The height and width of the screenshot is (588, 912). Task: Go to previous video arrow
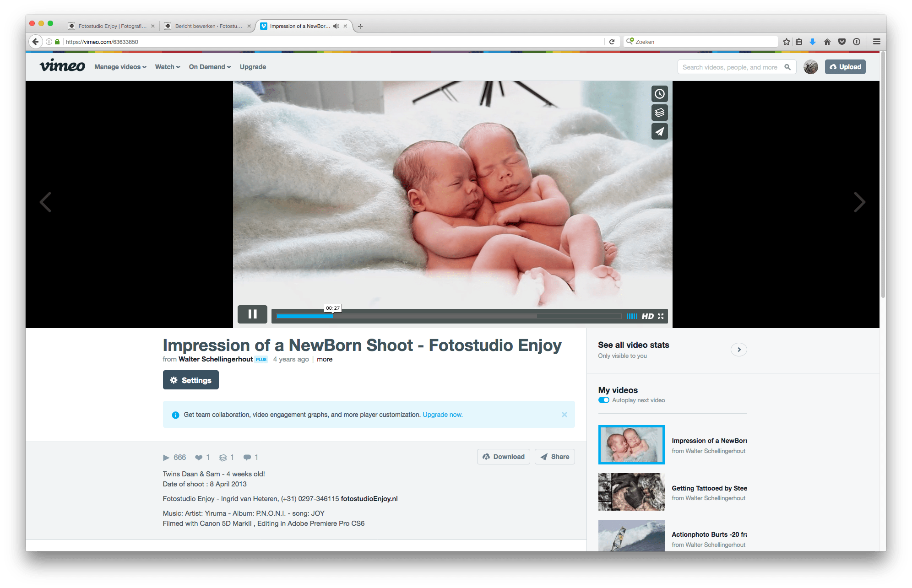45,202
